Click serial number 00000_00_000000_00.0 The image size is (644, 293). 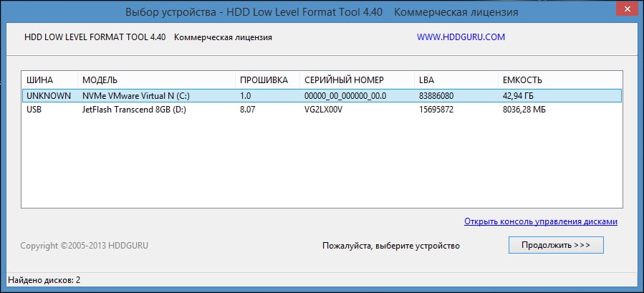(x=345, y=96)
